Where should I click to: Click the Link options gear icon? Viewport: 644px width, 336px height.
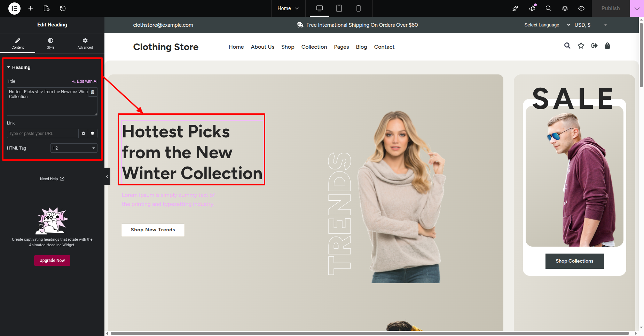pos(83,134)
